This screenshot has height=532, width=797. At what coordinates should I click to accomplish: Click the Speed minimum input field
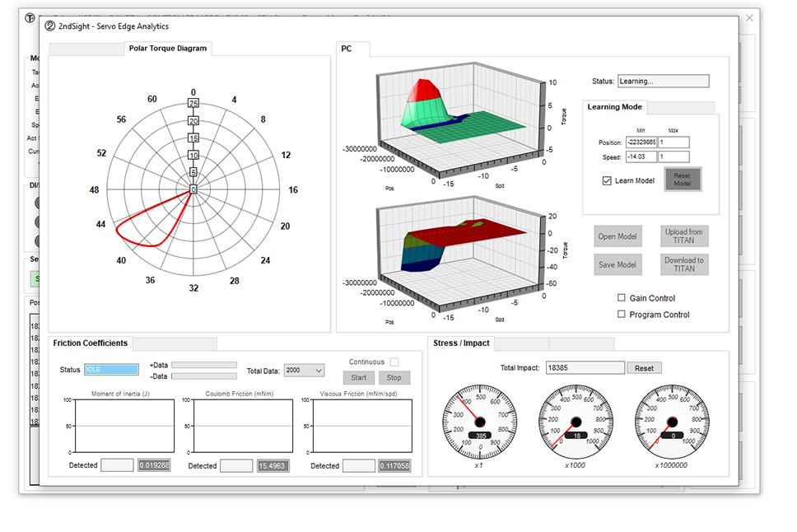click(x=641, y=156)
